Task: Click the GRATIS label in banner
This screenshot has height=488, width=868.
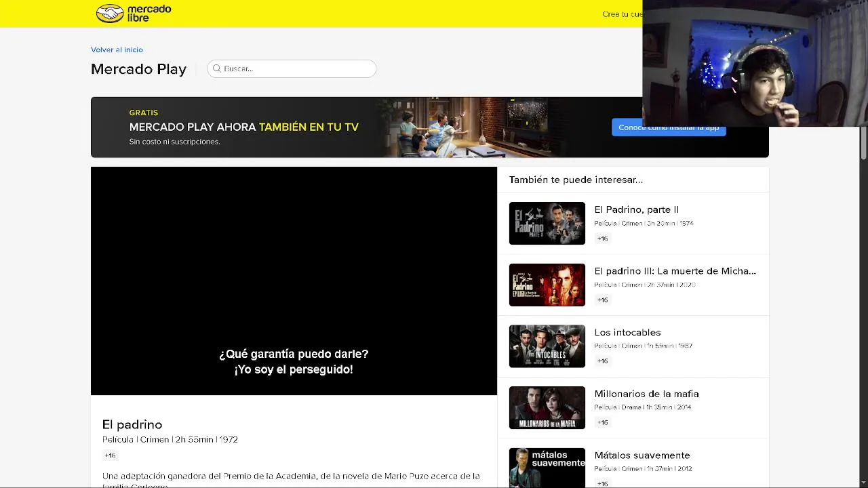Action: click(144, 113)
